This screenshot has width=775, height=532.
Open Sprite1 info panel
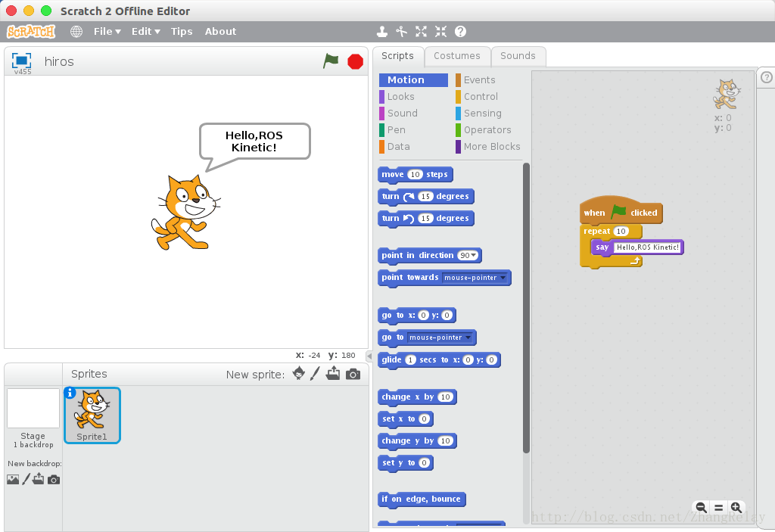(70, 393)
